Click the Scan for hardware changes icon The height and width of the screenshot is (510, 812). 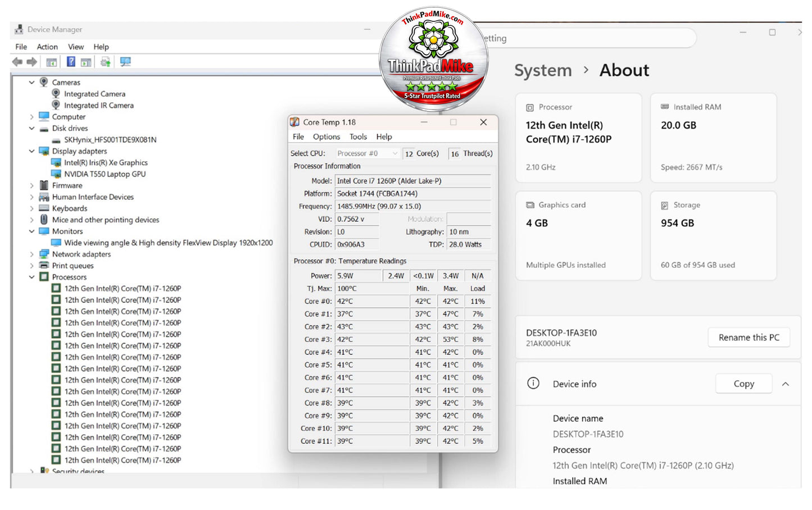(x=125, y=62)
